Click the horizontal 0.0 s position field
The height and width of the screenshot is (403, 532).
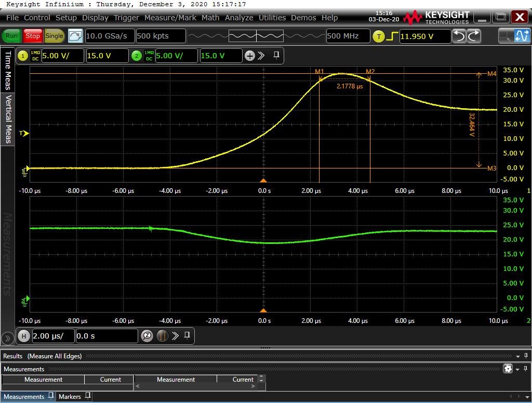coord(107,336)
